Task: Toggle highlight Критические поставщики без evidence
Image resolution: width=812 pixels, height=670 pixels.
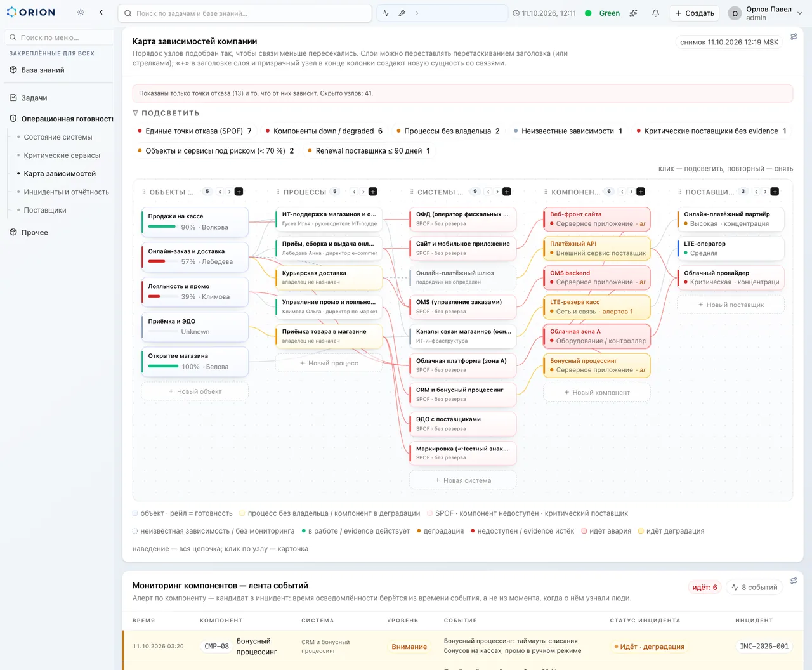Action: (711, 131)
